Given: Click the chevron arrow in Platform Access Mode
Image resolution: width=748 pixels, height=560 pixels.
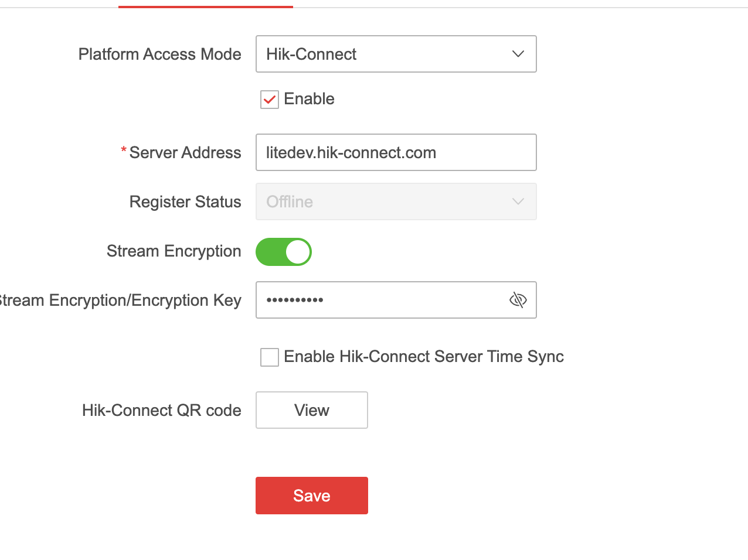Looking at the screenshot, I should (518, 54).
